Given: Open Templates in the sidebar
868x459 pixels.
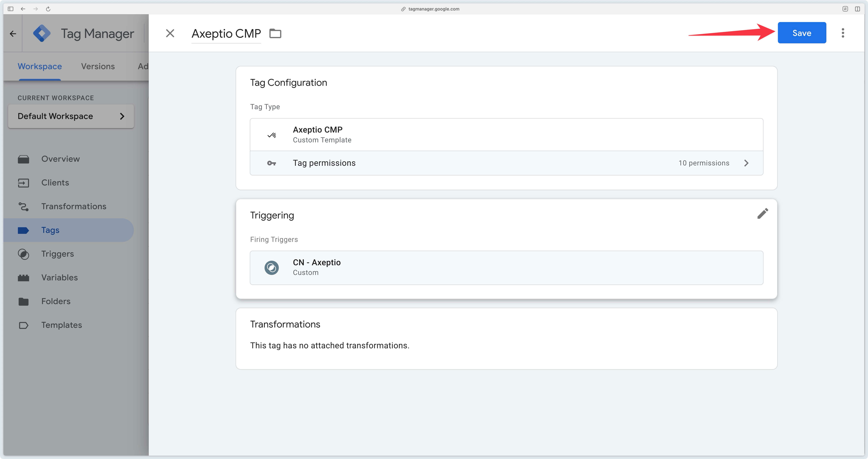Looking at the screenshot, I should coord(69,325).
